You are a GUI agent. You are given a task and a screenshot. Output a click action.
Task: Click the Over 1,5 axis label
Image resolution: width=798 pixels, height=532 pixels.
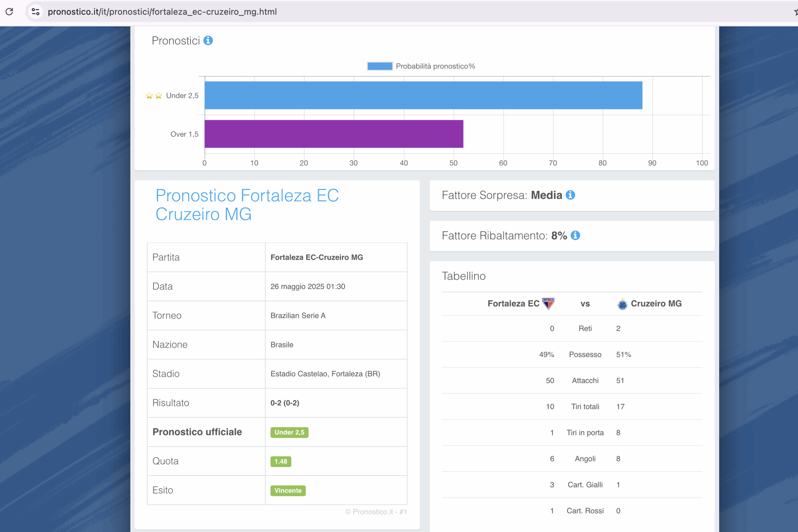tap(185, 134)
